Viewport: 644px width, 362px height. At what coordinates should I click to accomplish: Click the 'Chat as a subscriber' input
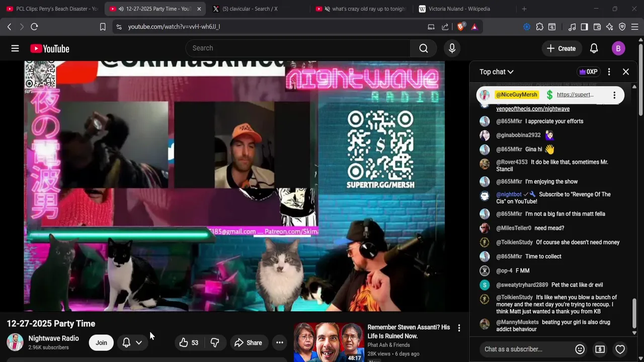526,349
